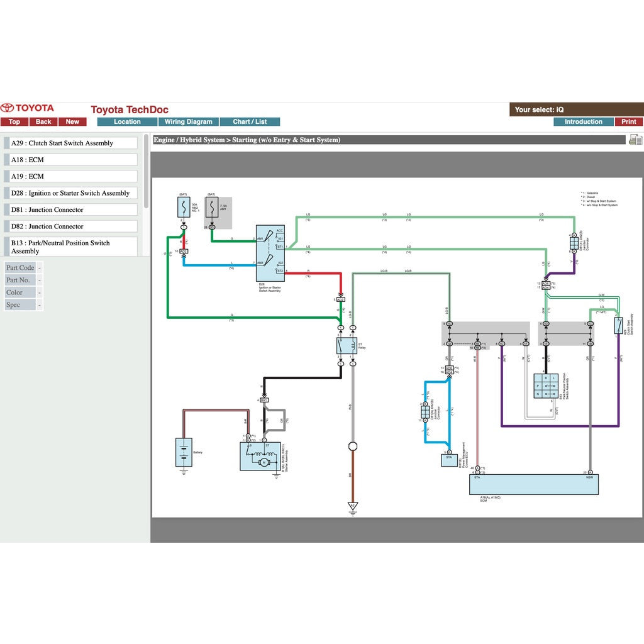Click the component list vertical scrollbar
Screen dimensions: 644x644
tap(147, 170)
